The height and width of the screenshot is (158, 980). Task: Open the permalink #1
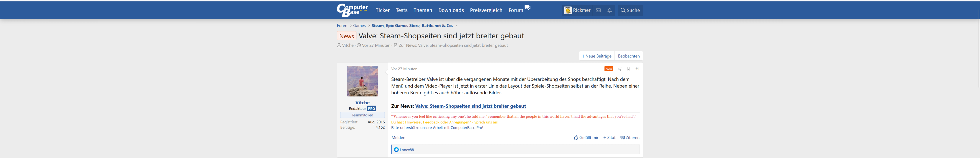coord(637,69)
